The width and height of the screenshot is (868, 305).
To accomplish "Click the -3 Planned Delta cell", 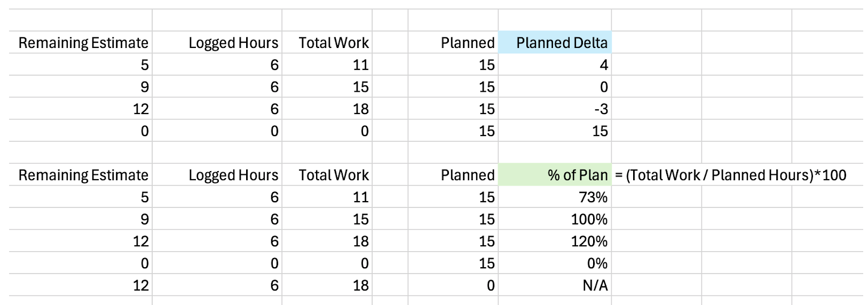I will (x=555, y=109).
